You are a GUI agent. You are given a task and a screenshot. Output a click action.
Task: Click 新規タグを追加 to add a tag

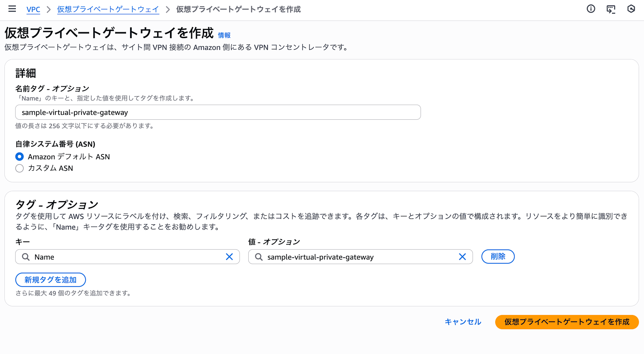click(x=50, y=280)
